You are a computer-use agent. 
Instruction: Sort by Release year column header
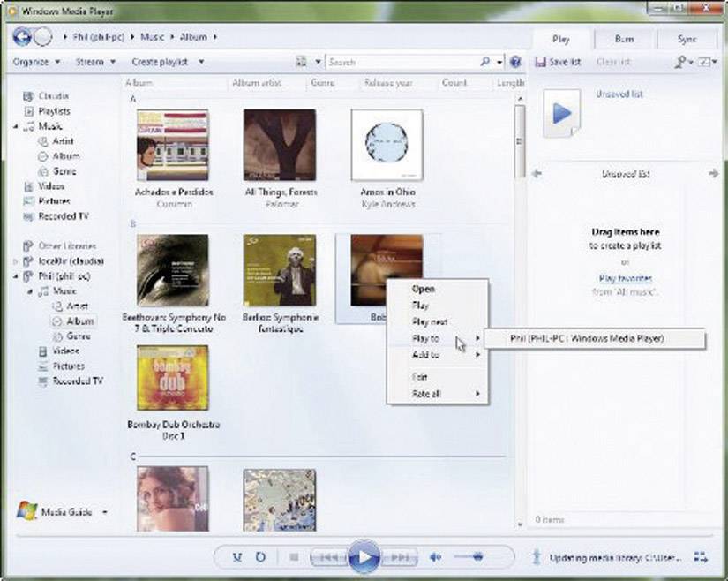coord(388,83)
